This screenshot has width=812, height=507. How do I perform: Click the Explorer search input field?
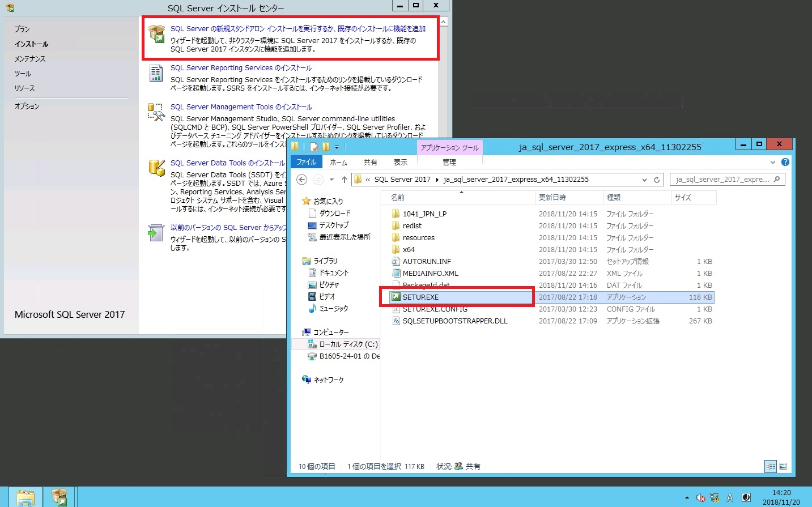[x=722, y=180]
